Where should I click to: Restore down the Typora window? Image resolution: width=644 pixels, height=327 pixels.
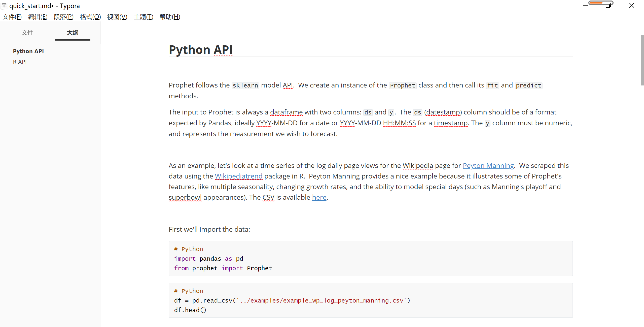click(608, 6)
